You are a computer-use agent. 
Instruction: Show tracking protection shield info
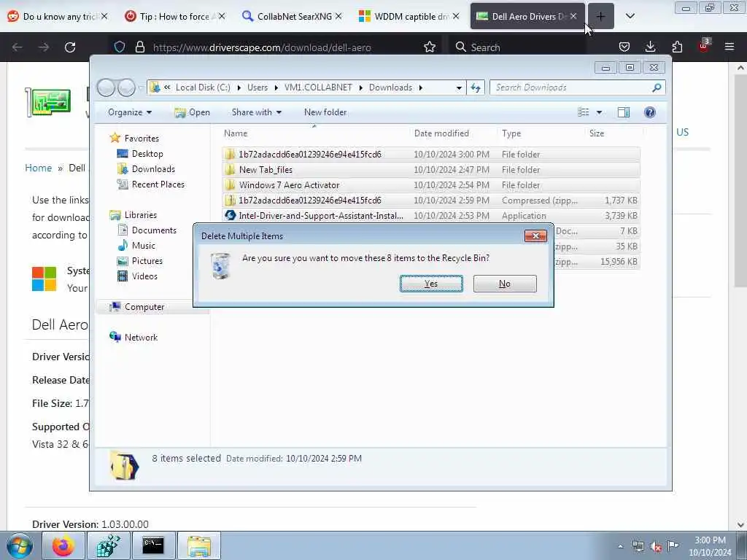(x=120, y=47)
